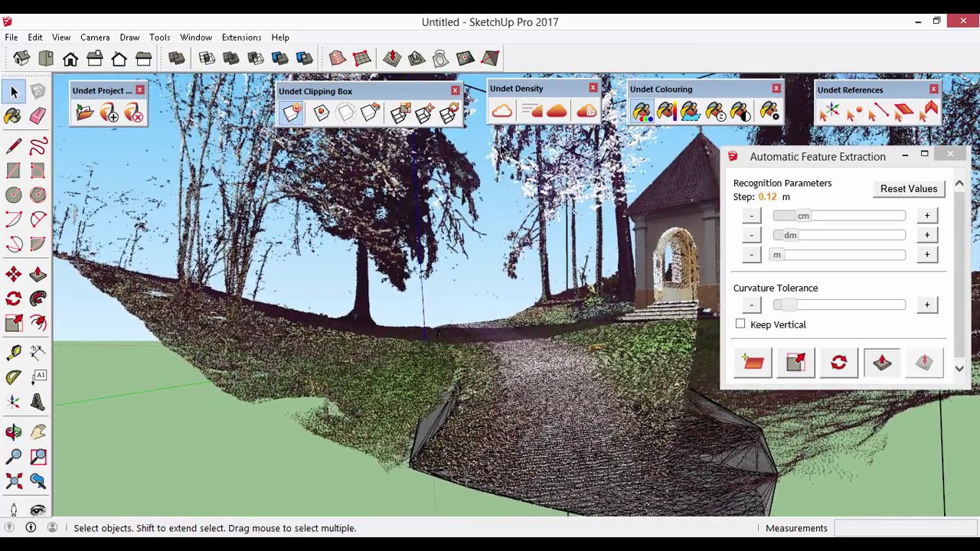Decrease Curvature Tolerance with minus button
980x551 pixels.
[752, 305]
